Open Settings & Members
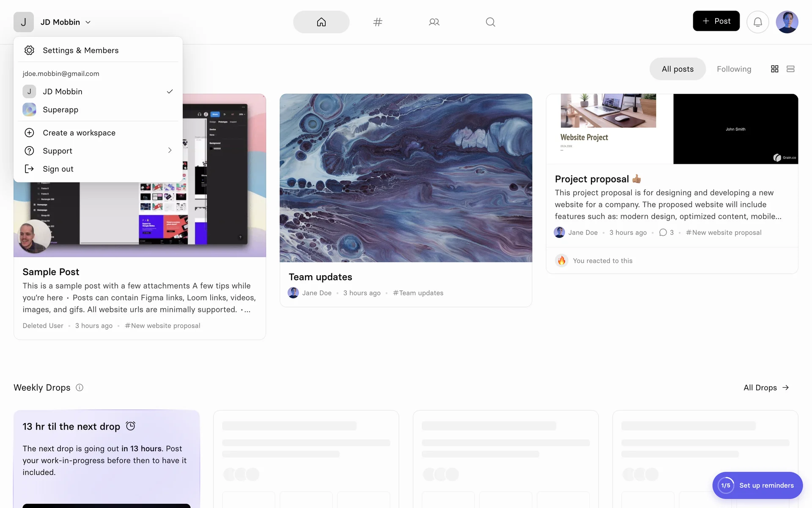Image resolution: width=812 pixels, height=508 pixels. click(x=80, y=50)
